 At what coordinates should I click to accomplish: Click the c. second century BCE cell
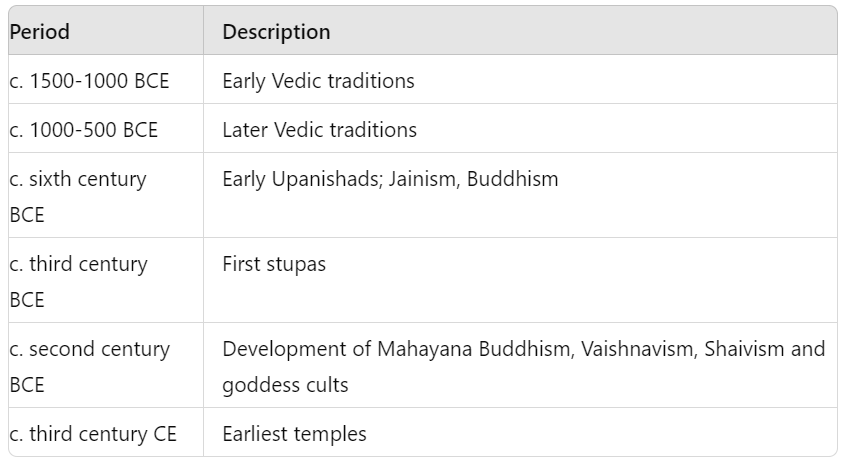click(106, 365)
